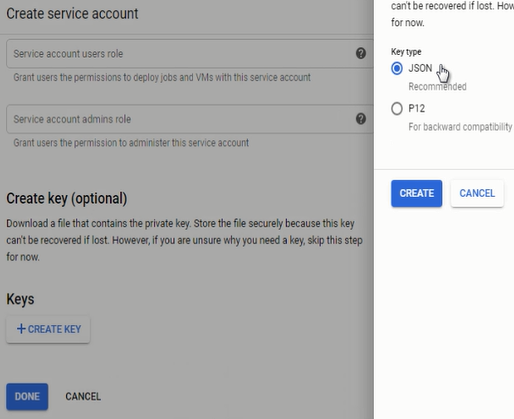514x419 pixels.
Task: Click the DONE button
Action: pos(27,396)
